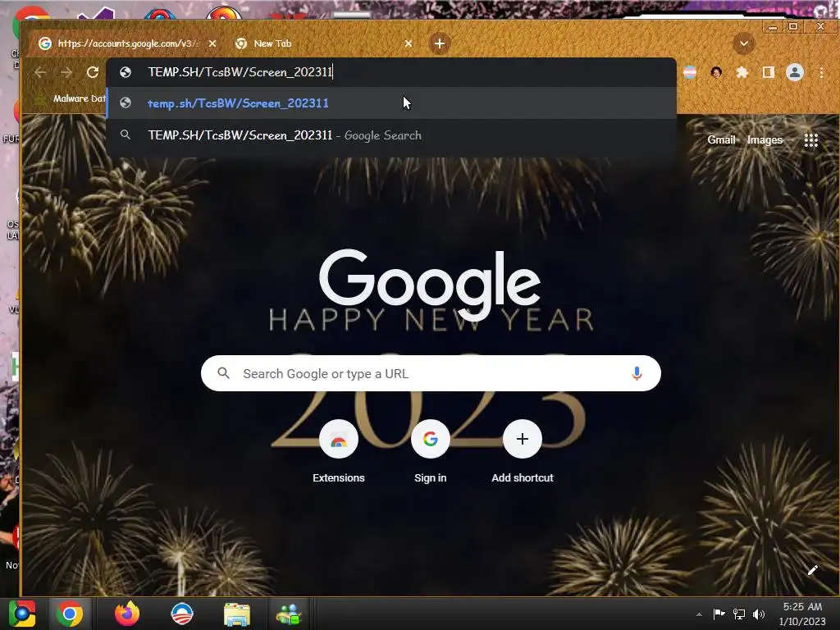Close the New Tab tab
The width and height of the screenshot is (840, 630).
click(x=409, y=43)
